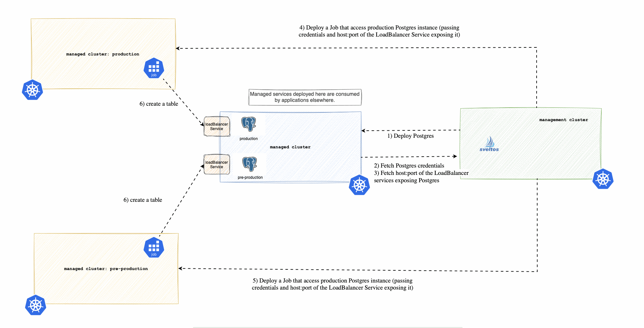Select the lower loadBalancer Service shape
Screen dimensions: 644x328
point(217,165)
